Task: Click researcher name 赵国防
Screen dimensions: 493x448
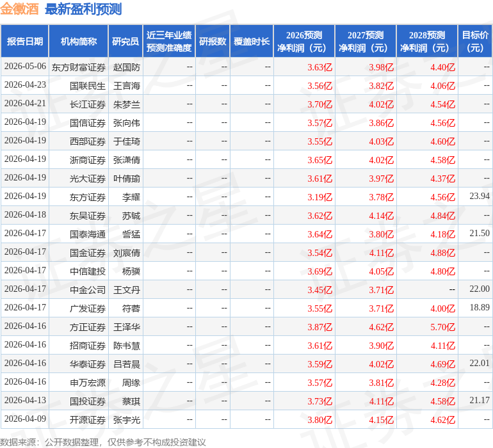Action: (x=126, y=67)
